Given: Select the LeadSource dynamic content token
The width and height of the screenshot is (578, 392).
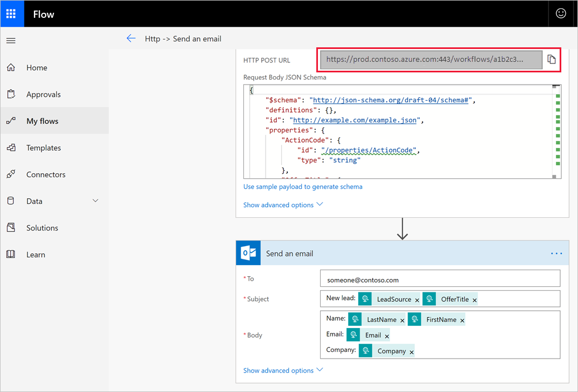Looking at the screenshot, I should tap(389, 299).
